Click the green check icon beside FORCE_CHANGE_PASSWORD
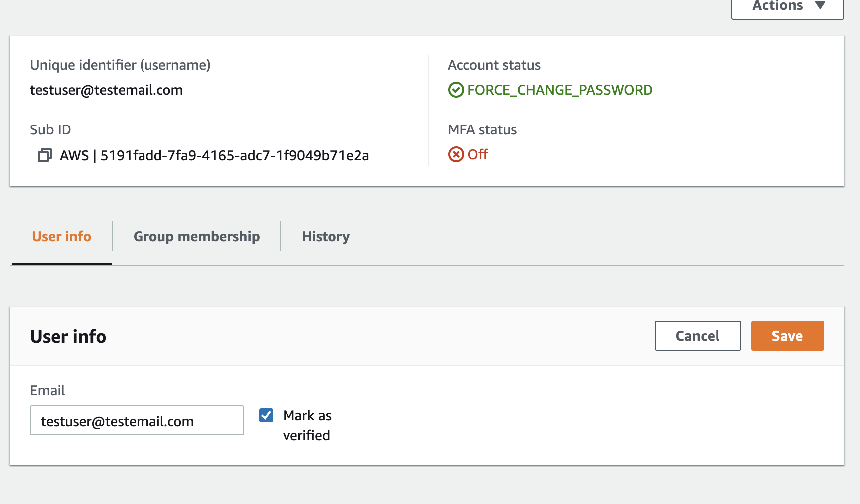 [455, 90]
